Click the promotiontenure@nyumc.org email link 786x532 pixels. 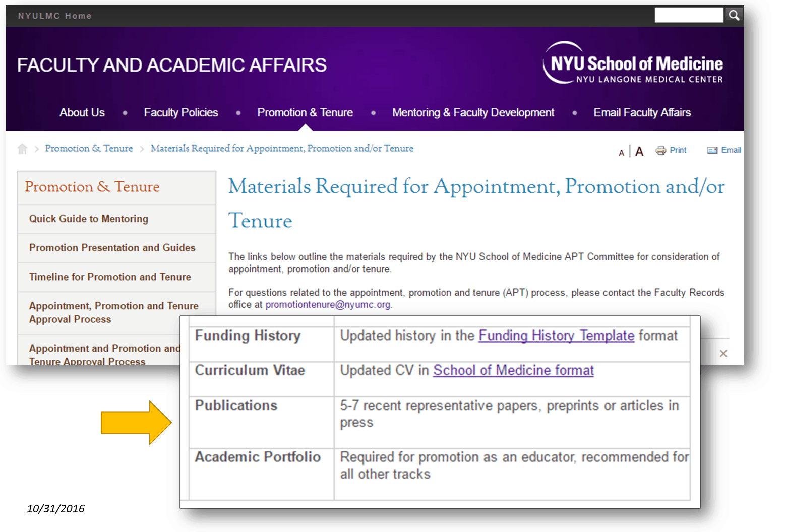pyautogui.click(x=328, y=305)
